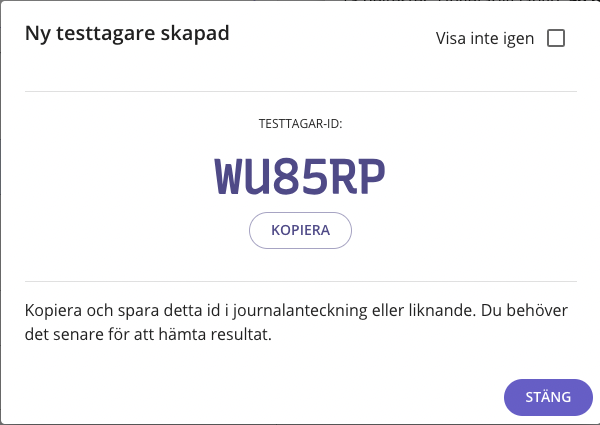Click the Ny testtagare skapad heading

pyautogui.click(x=127, y=34)
